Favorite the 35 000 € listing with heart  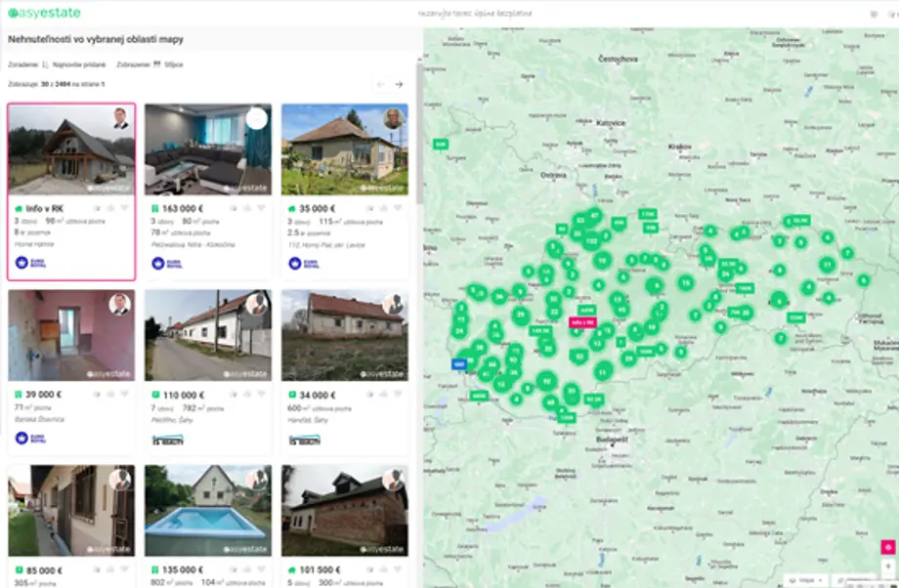(x=398, y=208)
